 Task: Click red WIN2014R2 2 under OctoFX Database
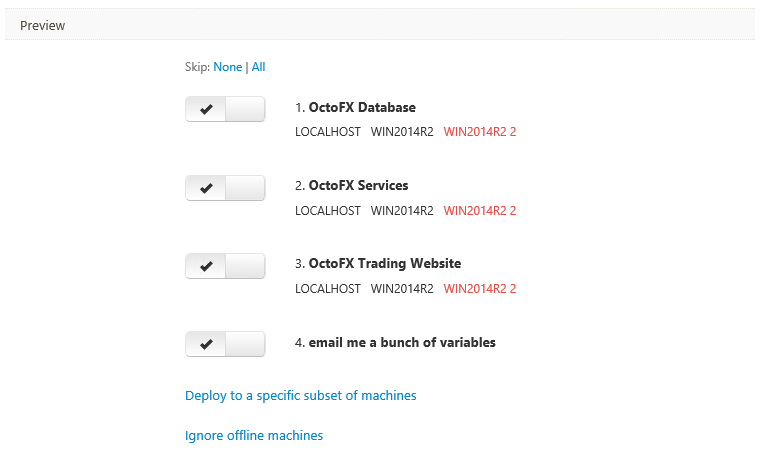tap(480, 132)
